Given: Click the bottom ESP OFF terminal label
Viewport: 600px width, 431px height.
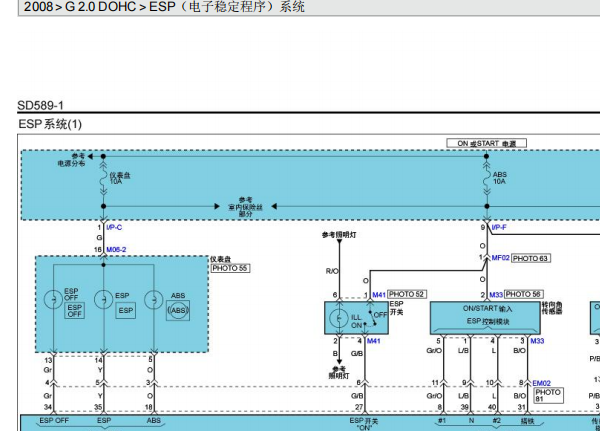Looking at the screenshot, I should tap(54, 421).
